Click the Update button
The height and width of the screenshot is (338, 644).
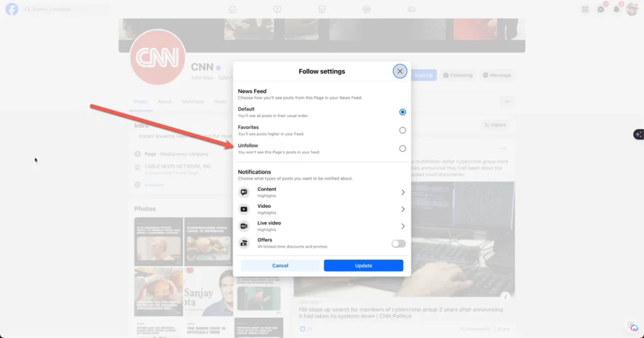(x=364, y=266)
